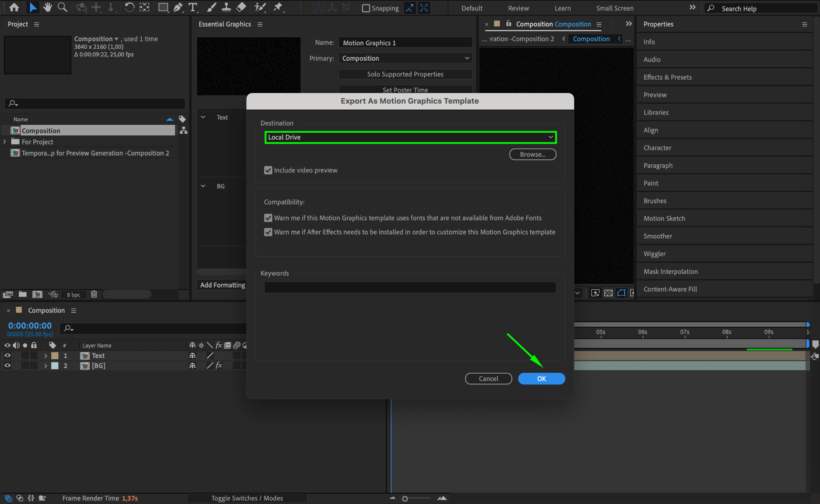820x504 pixels.
Task: Open the Effects & Presets panel
Action: [x=667, y=77]
